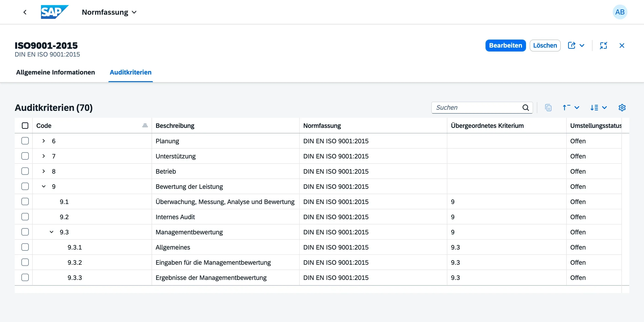Click the Beschreibung column header
This screenshot has height=322, width=644.
point(225,126)
